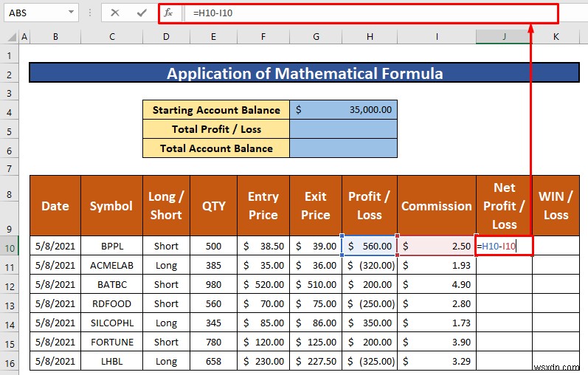This screenshot has width=588, height=375.
Task: Cancel the formula entry with X icon
Action: pyautogui.click(x=115, y=13)
